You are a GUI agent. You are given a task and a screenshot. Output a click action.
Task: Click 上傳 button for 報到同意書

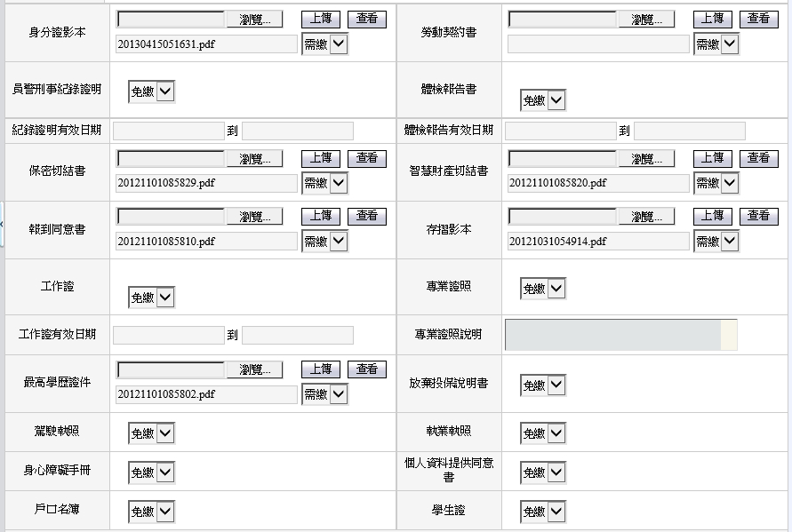[x=321, y=217]
